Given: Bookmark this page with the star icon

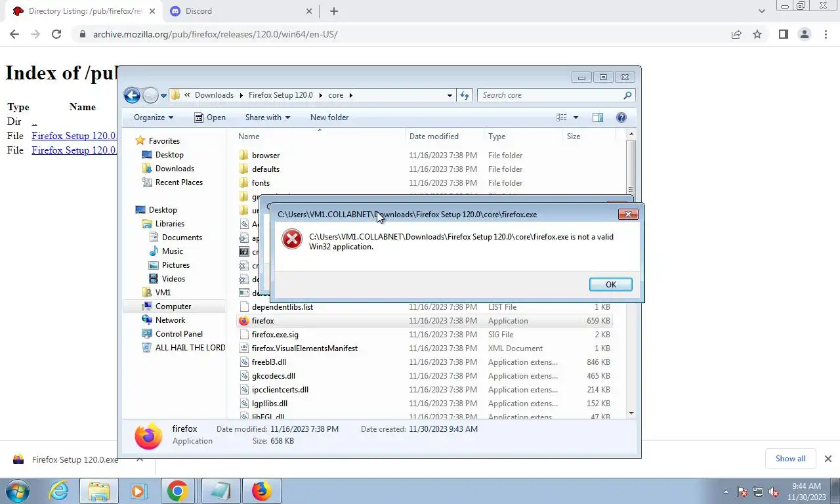Looking at the screenshot, I should click(757, 34).
